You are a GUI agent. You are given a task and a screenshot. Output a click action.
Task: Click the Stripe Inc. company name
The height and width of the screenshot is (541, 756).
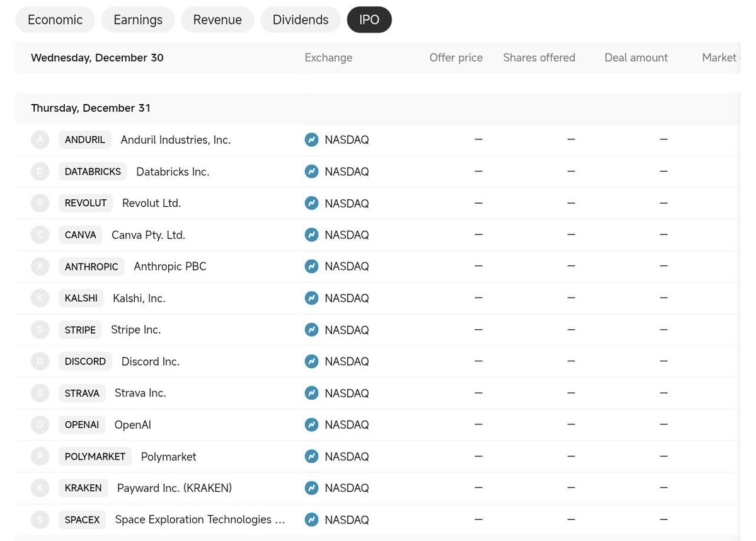(x=135, y=330)
